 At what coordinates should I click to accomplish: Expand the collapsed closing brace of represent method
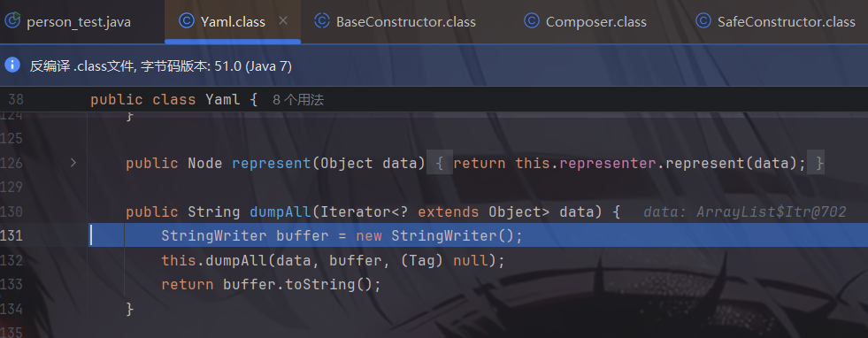(x=816, y=163)
